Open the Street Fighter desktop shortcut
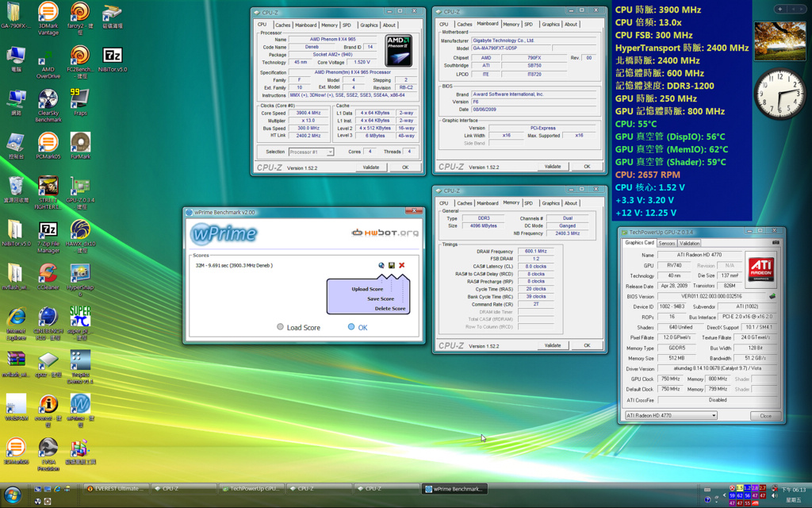Image resolution: width=812 pixels, height=508 pixels. pos(48,193)
